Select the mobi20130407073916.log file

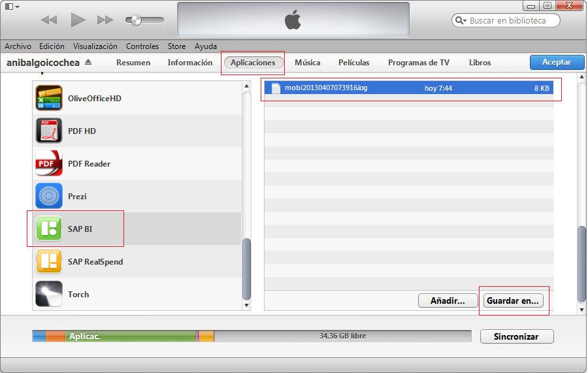click(326, 88)
